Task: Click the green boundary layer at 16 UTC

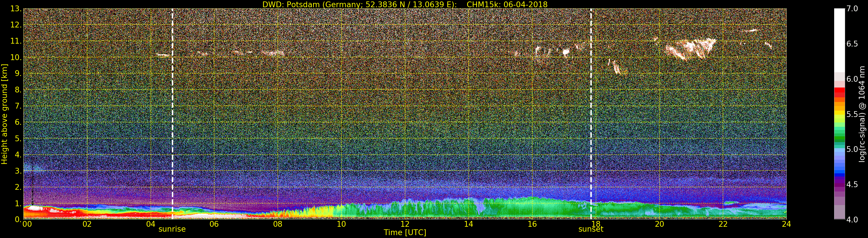Action: 532,207
